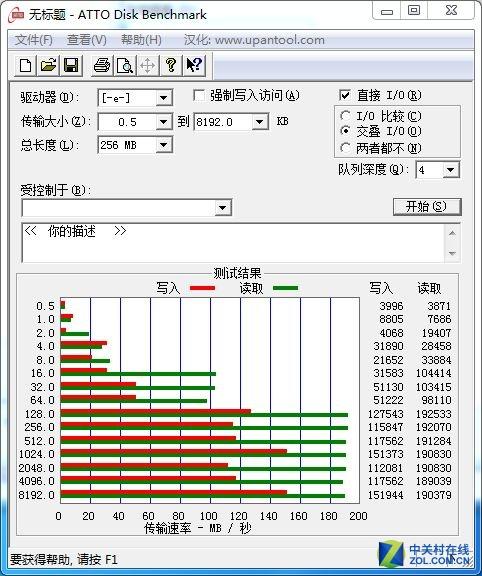Image resolution: width=482 pixels, height=576 pixels.
Task: Select the 交叠 I/O radio button
Action: tap(345, 131)
